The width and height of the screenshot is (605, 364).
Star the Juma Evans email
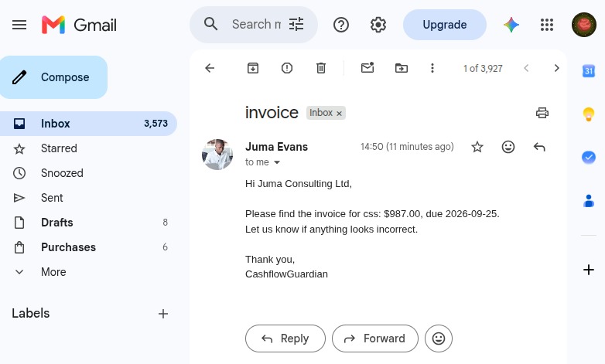[x=477, y=147]
